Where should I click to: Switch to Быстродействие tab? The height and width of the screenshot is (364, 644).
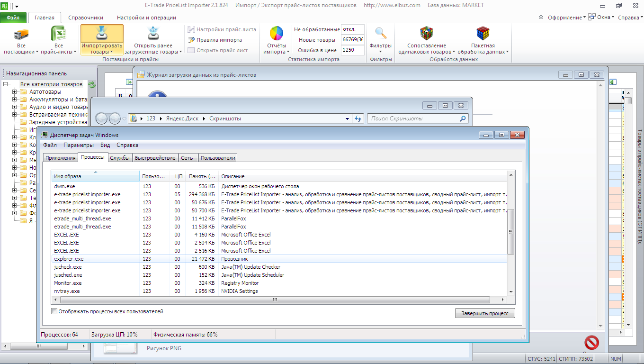click(x=155, y=158)
